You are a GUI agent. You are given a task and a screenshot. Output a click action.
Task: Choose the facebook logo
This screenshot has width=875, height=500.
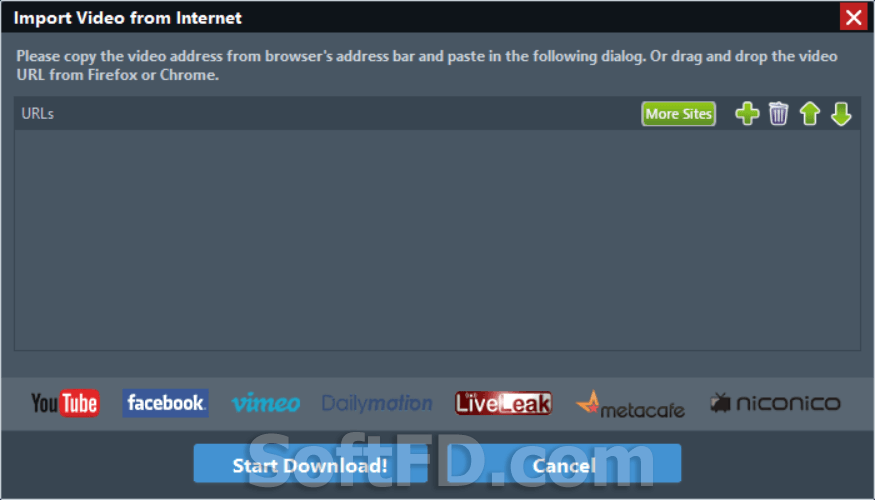(165, 403)
